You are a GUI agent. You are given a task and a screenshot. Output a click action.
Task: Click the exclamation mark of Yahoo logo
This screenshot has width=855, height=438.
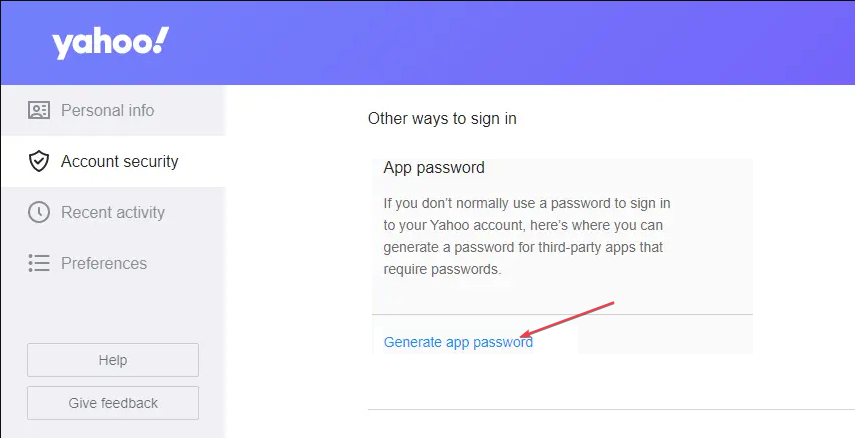click(162, 41)
